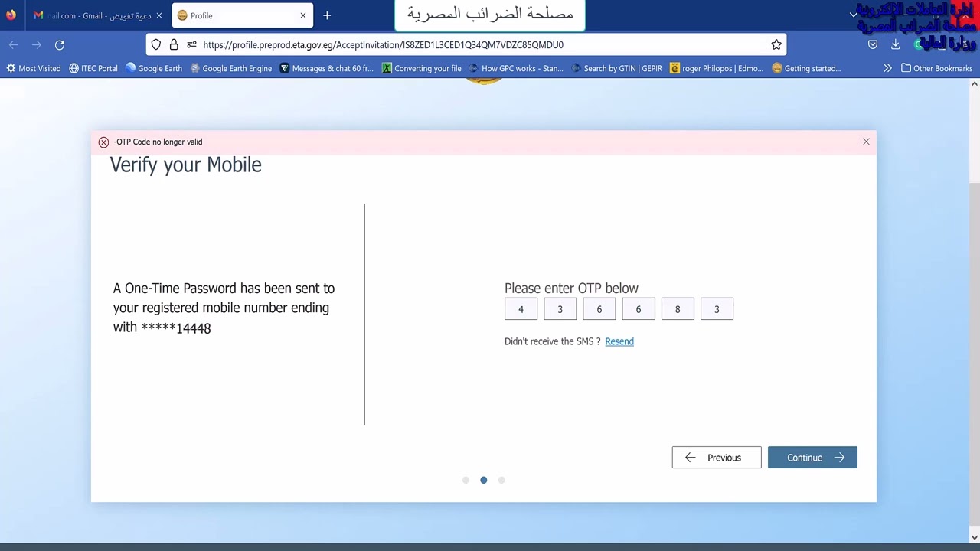Image resolution: width=980 pixels, height=551 pixels.
Task: Open Converting your file bookmark
Action: pyautogui.click(x=422, y=68)
